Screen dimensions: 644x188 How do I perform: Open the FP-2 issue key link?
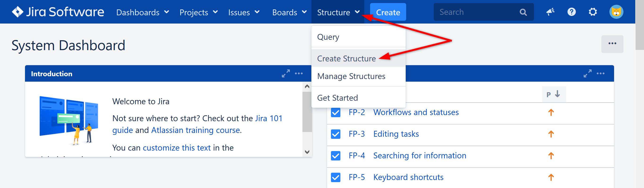click(x=357, y=112)
